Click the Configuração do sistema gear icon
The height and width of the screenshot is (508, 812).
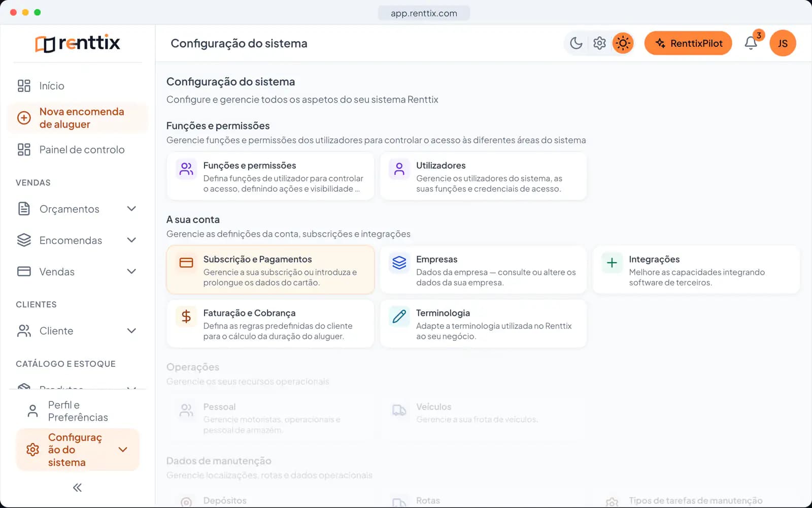click(32, 450)
